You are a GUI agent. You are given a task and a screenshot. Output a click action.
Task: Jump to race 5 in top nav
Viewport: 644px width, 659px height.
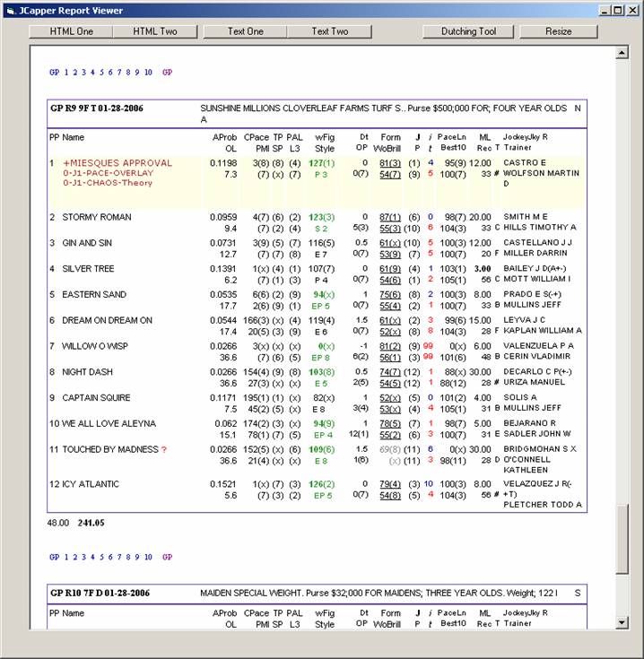point(101,73)
